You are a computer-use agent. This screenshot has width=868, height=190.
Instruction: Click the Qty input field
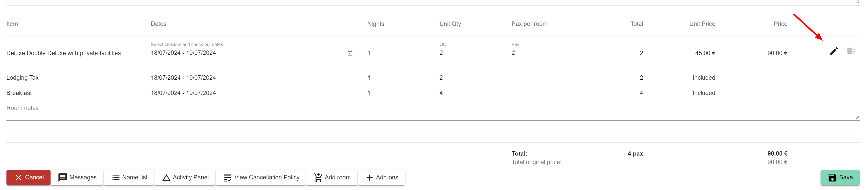point(468,53)
